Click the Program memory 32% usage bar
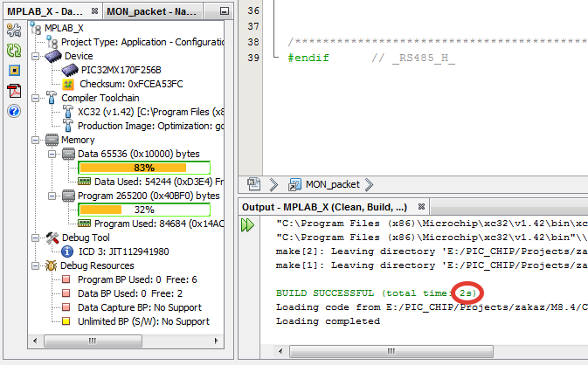The image size is (588, 365). pos(144,210)
